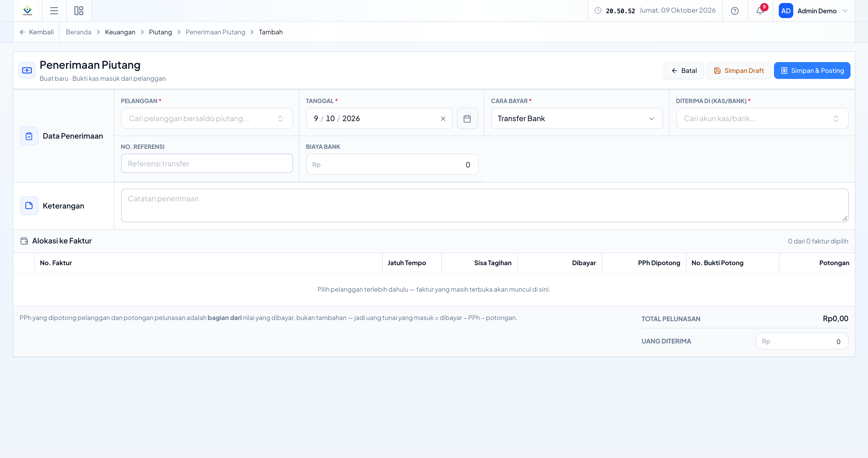
Task: Click the app logo icon
Action: [x=27, y=11]
